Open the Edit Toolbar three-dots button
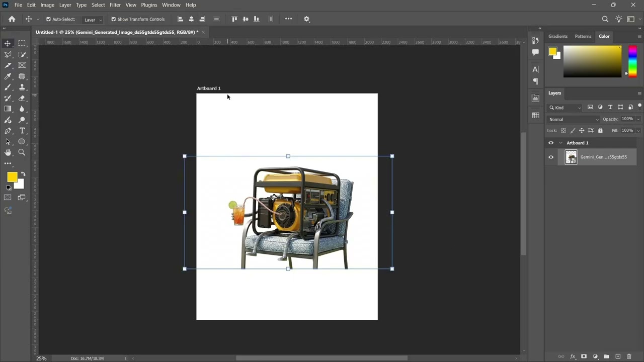 [8, 163]
